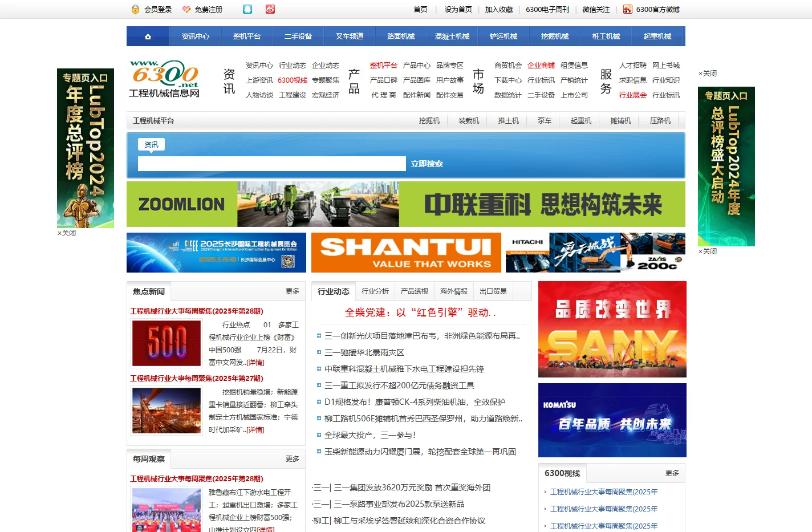The width and height of the screenshot is (812, 532).
Task: Open 二手设备 in the blue nav bar
Action: pyautogui.click(x=298, y=36)
